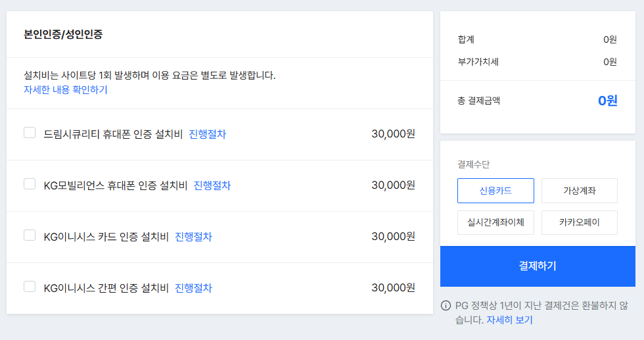Check KG모빌리언스 휴대폰 인증 설치비 checkbox
Image resolution: width=644 pixels, height=340 pixels.
coord(30,184)
